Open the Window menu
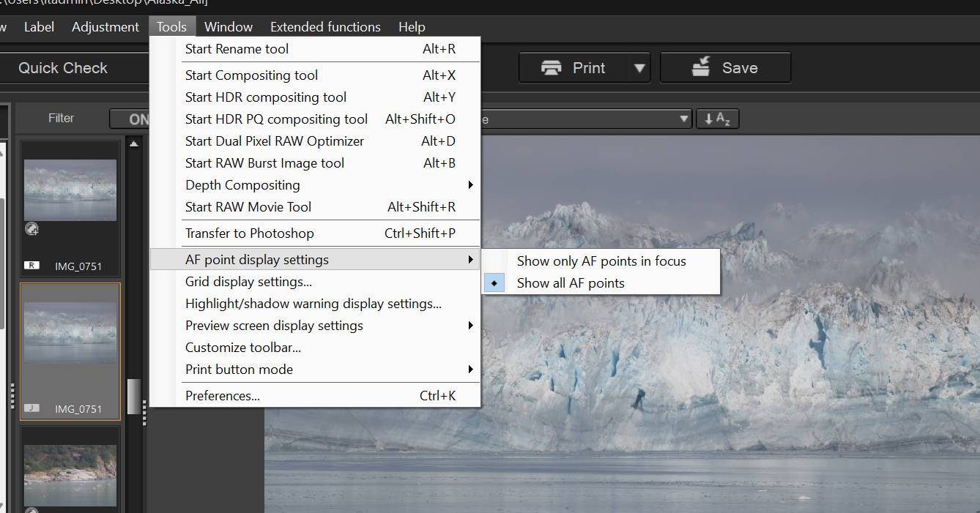Viewport: 980px width, 513px height. pyautogui.click(x=228, y=26)
